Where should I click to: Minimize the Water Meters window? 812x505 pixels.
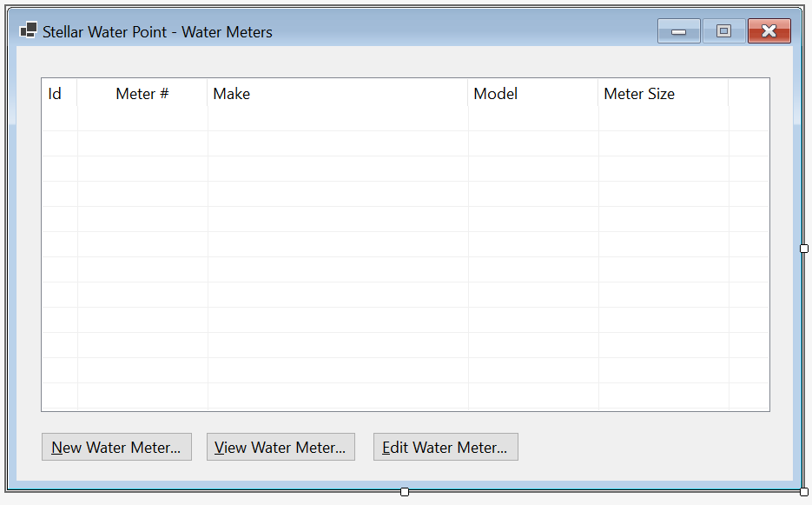[679, 31]
